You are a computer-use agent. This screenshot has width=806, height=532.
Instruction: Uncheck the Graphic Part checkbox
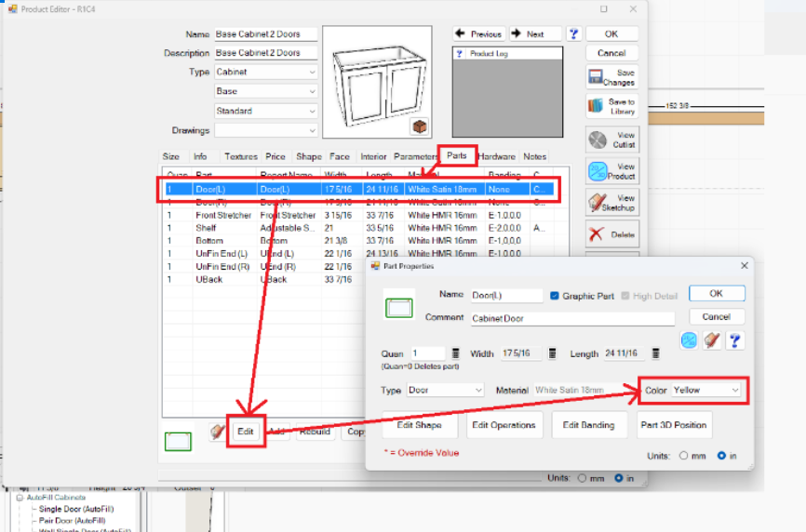point(556,296)
